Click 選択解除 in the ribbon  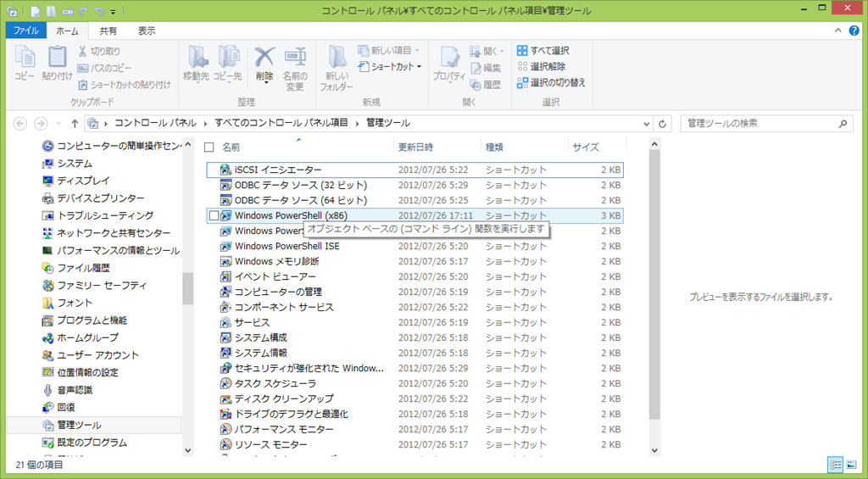coord(542,66)
